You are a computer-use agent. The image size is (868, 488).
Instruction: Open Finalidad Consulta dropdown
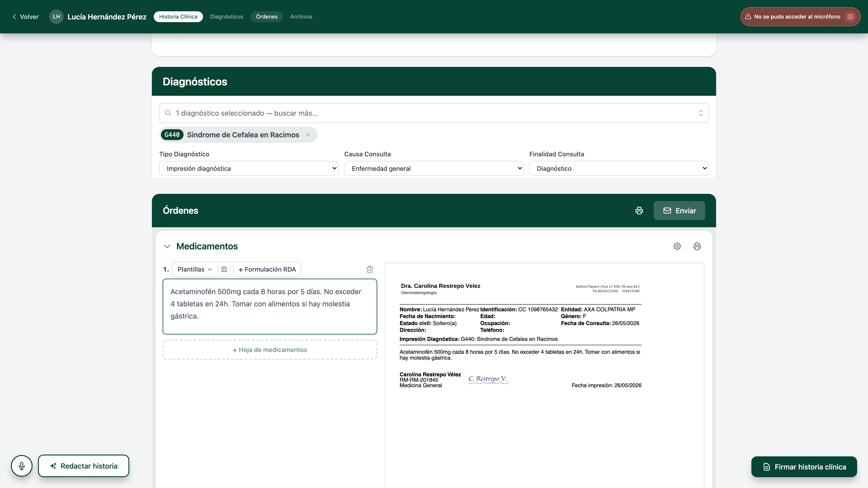619,168
